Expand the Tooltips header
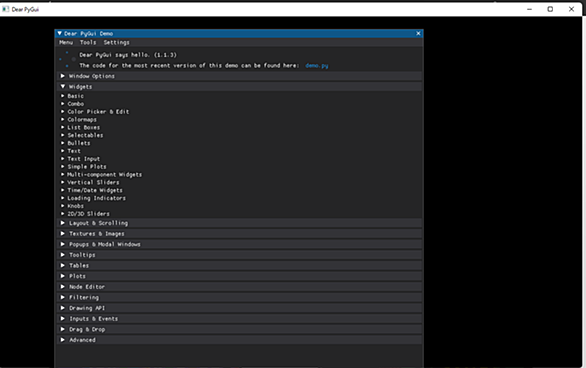The image size is (586, 368). click(239, 255)
